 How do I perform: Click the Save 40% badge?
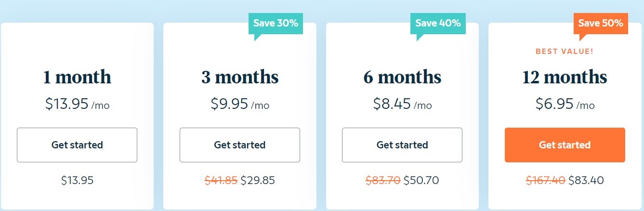[x=438, y=23]
